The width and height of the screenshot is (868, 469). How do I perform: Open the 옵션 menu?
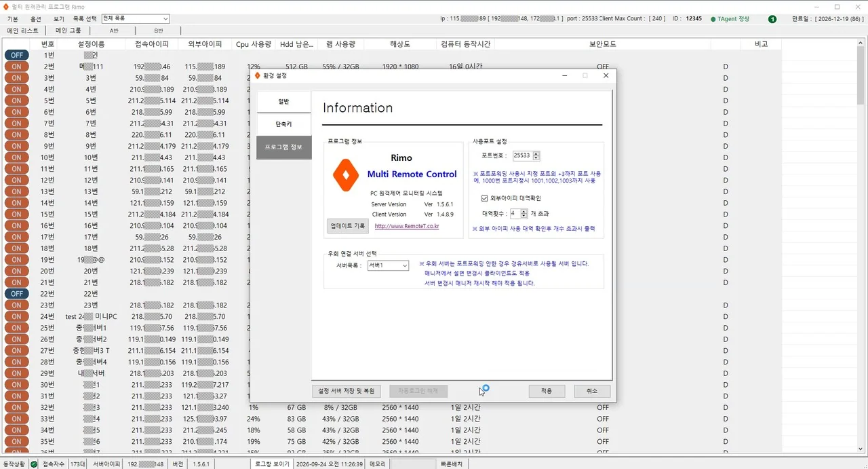(36, 19)
